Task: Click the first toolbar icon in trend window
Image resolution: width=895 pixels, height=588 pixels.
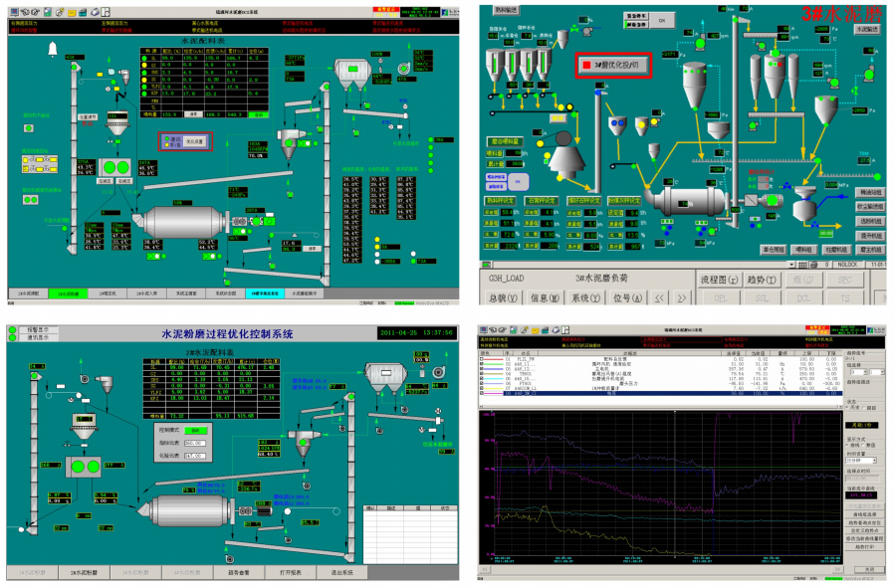Action: pos(484,329)
